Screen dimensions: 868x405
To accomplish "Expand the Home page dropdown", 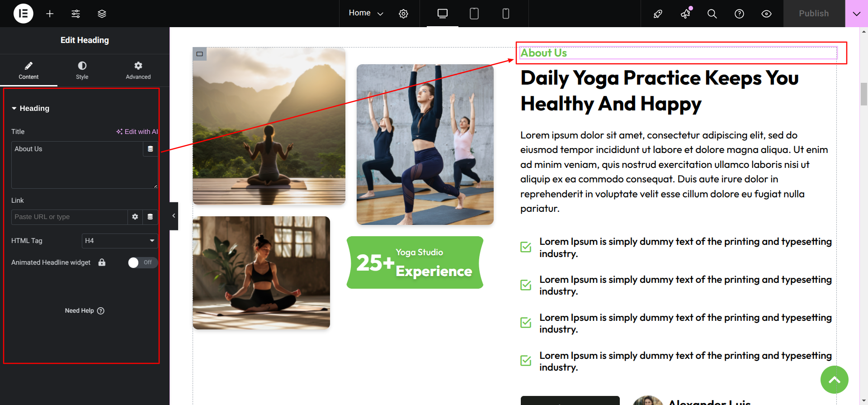I will tap(366, 13).
